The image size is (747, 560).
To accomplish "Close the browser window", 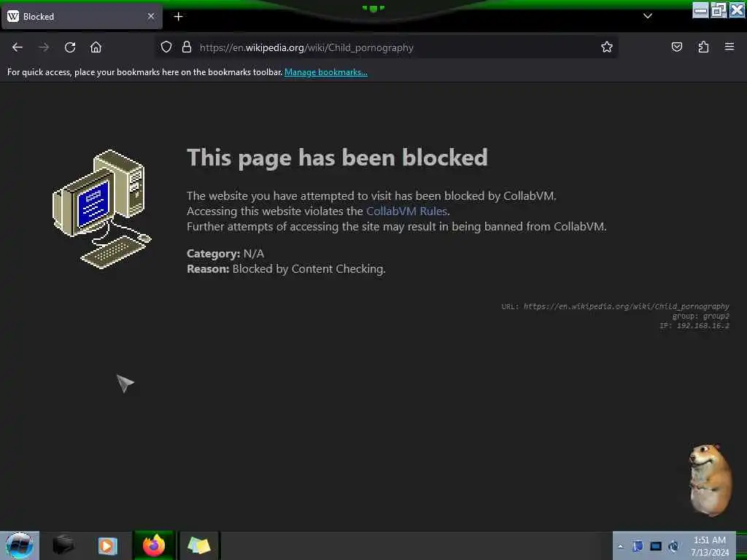I will [737, 10].
